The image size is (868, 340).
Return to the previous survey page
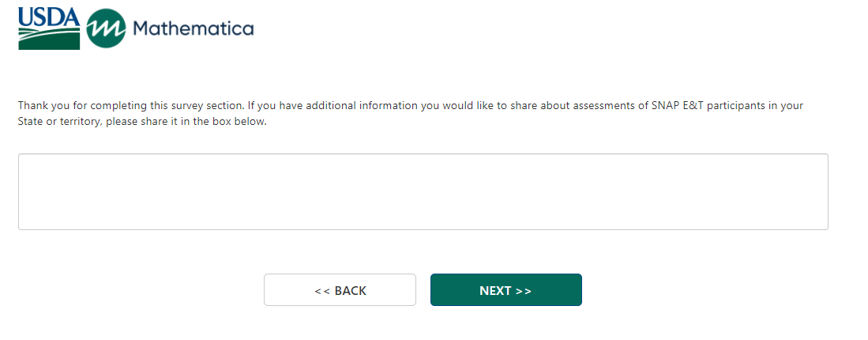click(x=340, y=290)
